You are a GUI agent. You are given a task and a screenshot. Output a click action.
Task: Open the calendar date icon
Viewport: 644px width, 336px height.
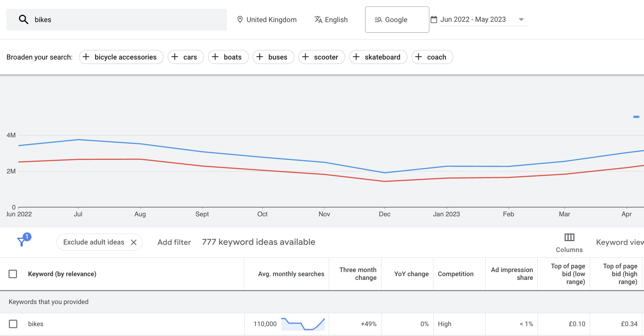click(433, 19)
